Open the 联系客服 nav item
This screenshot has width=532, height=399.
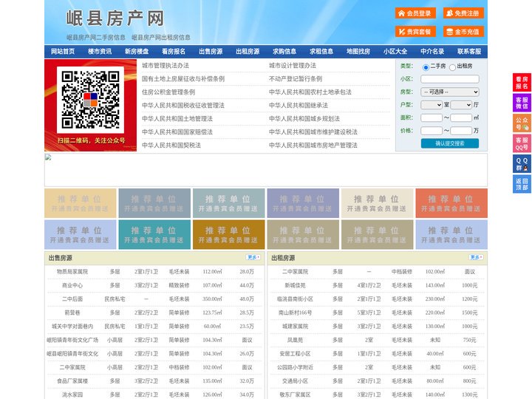point(469,52)
